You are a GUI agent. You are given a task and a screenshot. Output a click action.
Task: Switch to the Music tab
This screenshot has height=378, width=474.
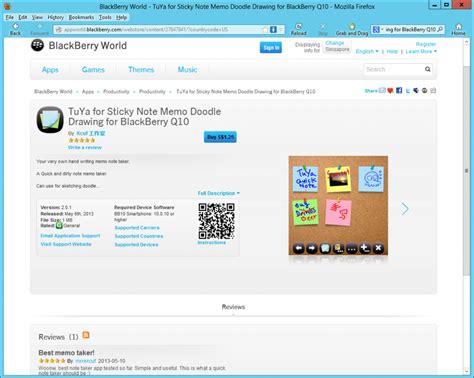pyautogui.click(x=187, y=70)
